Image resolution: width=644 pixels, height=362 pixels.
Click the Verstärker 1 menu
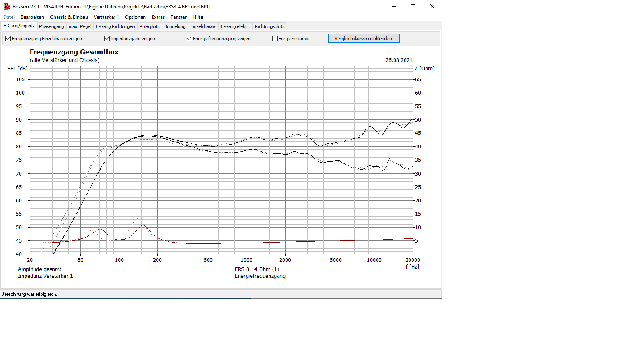(x=106, y=17)
